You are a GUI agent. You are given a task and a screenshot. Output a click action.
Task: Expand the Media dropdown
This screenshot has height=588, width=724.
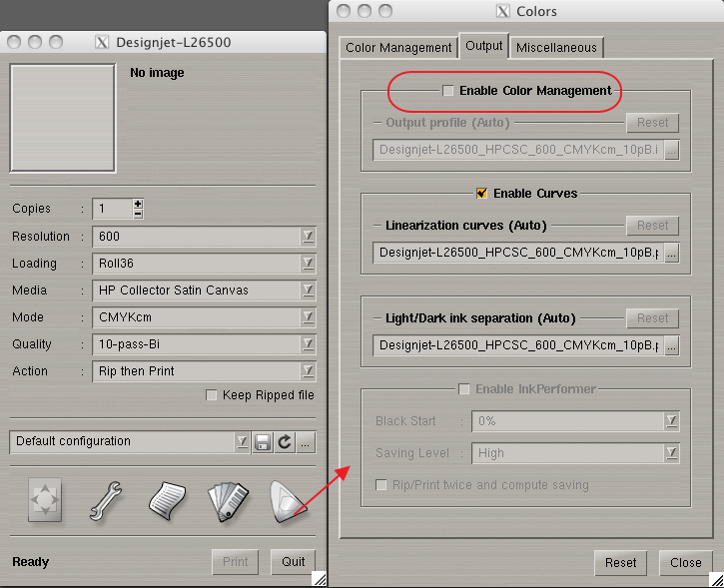309,291
